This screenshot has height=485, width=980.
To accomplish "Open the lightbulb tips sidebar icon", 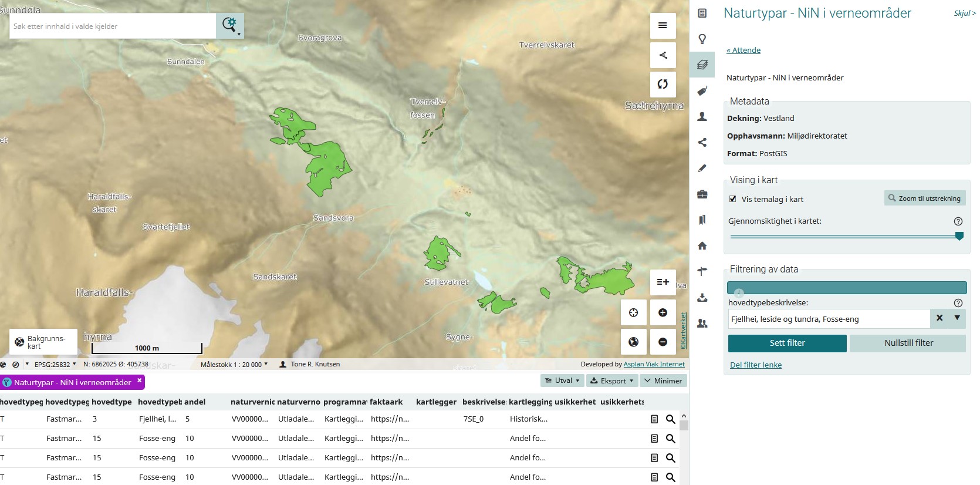I will (x=702, y=39).
